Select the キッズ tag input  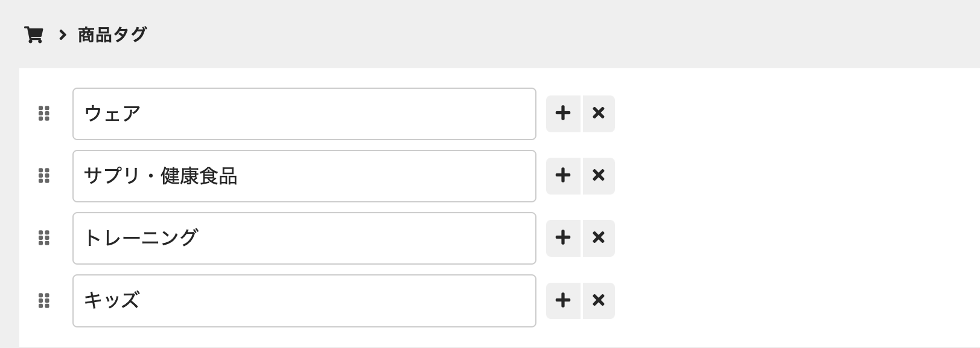(x=304, y=301)
